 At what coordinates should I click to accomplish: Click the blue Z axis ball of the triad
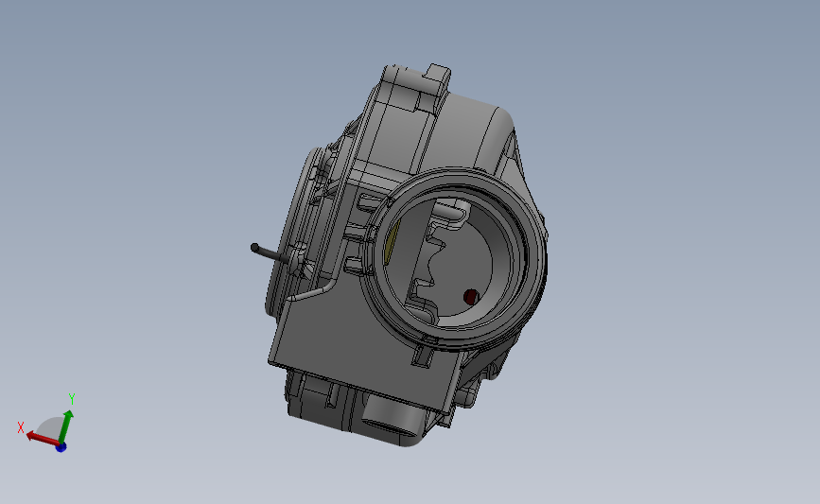pos(61,447)
